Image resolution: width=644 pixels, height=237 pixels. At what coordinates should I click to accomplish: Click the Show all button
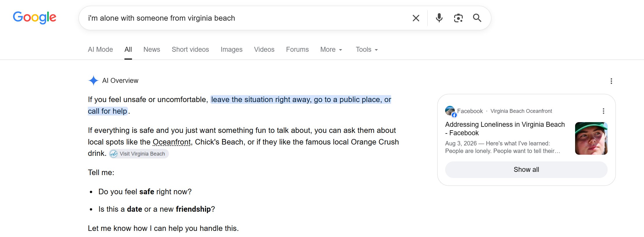pyautogui.click(x=526, y=170)
